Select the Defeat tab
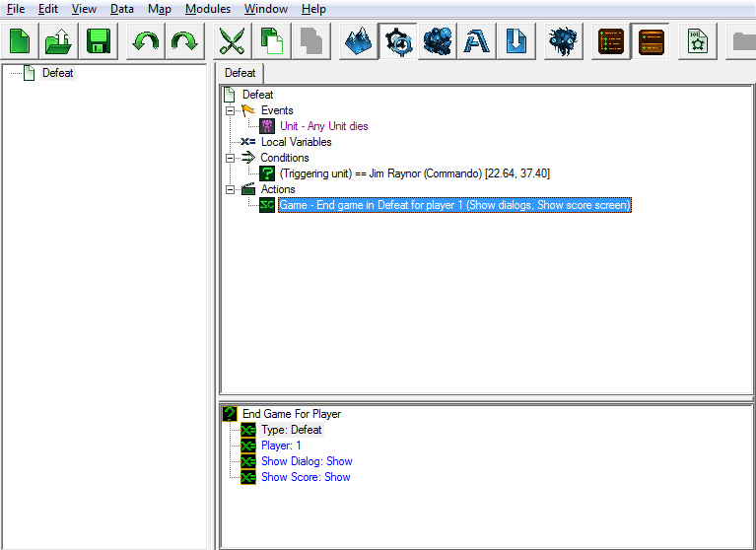 tap(240, 73)
